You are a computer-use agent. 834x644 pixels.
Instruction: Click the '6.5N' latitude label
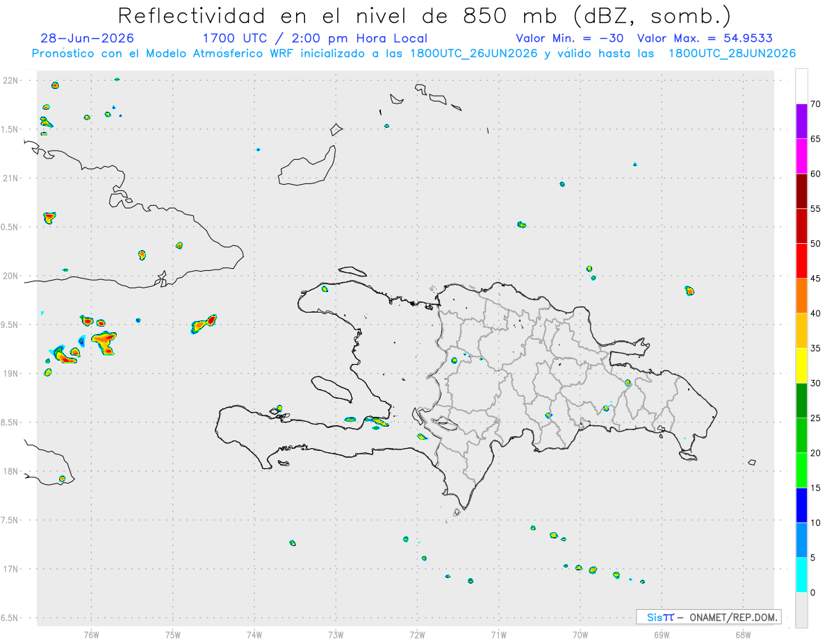tap(10, 618)
